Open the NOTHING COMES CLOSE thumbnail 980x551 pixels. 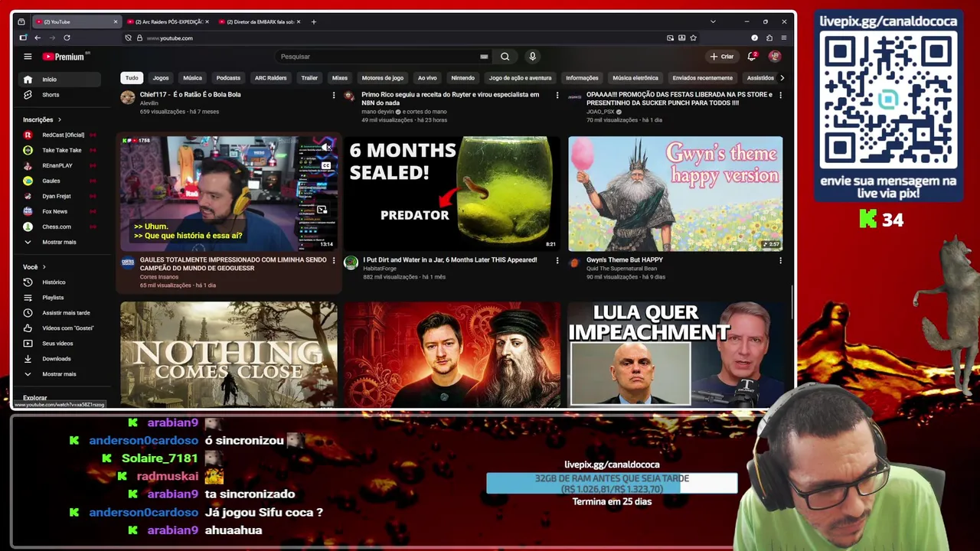tap(228, 354)
